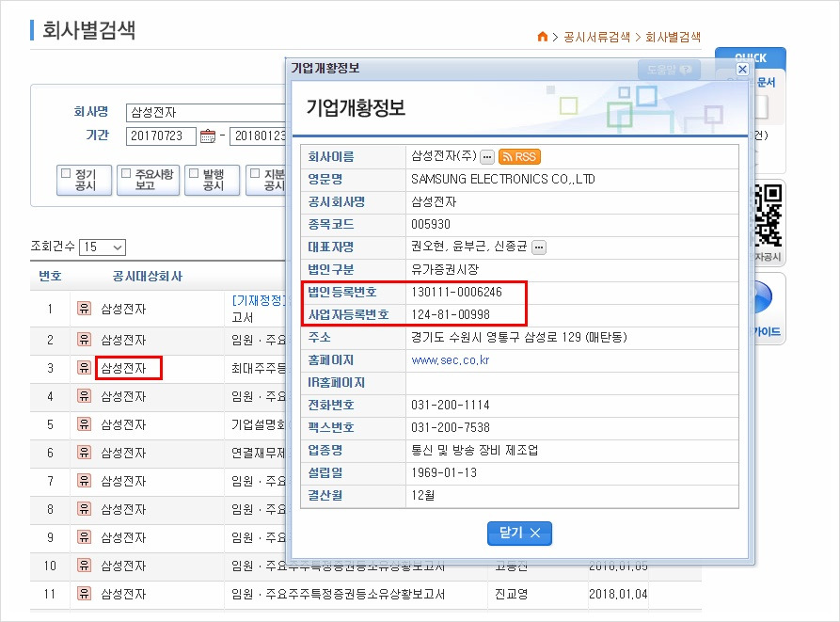This screenshot has height=622, width=840.
Task: Click the 유 market icon in row 5
Action: tap(84, 424)
